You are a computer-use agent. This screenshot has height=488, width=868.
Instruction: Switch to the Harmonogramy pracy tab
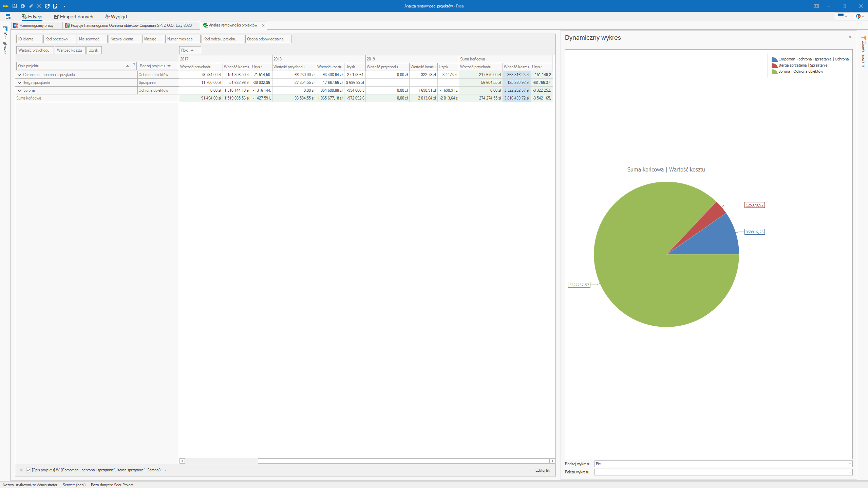tap(36, 25)
